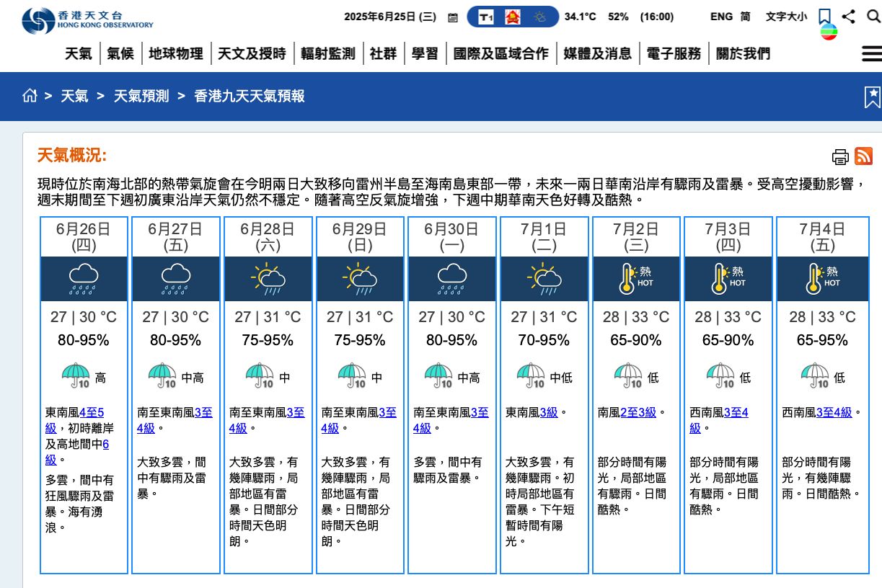Click the T1 tropical cyclone signal icon
Viewport: 882px width, 588px height.
(x=486, y=17)
